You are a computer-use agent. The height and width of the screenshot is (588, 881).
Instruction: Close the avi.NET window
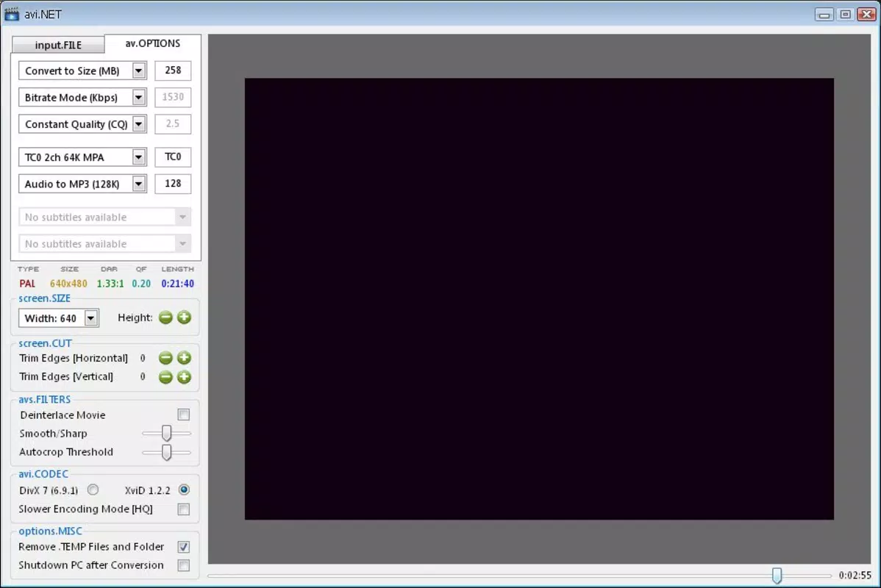pyautogui.click(x=866, y=15)
